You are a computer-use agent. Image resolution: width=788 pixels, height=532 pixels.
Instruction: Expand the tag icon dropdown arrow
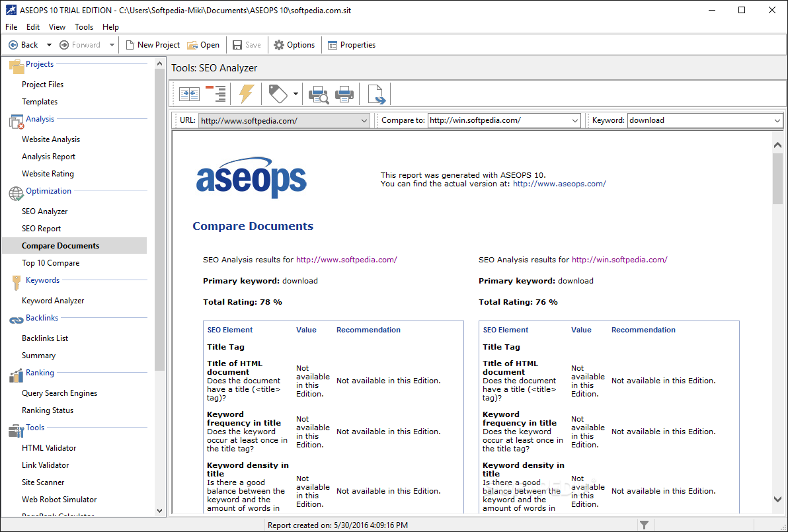pyautogui.click(x=295, y=94)
